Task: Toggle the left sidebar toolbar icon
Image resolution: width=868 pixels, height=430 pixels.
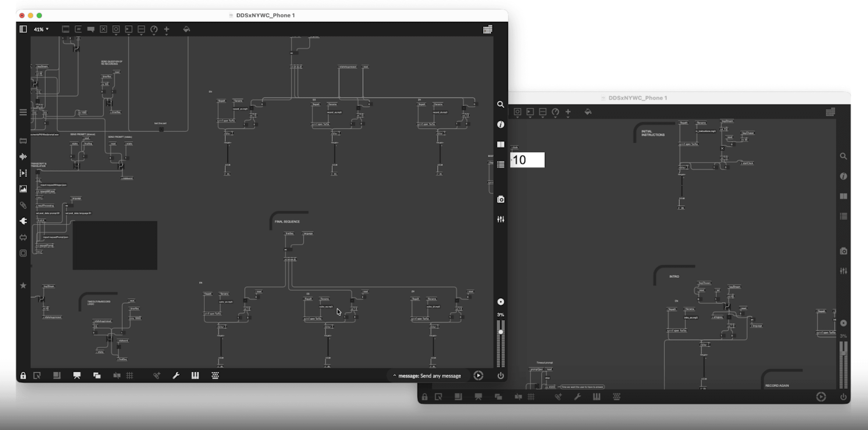Action: (23, 29)
